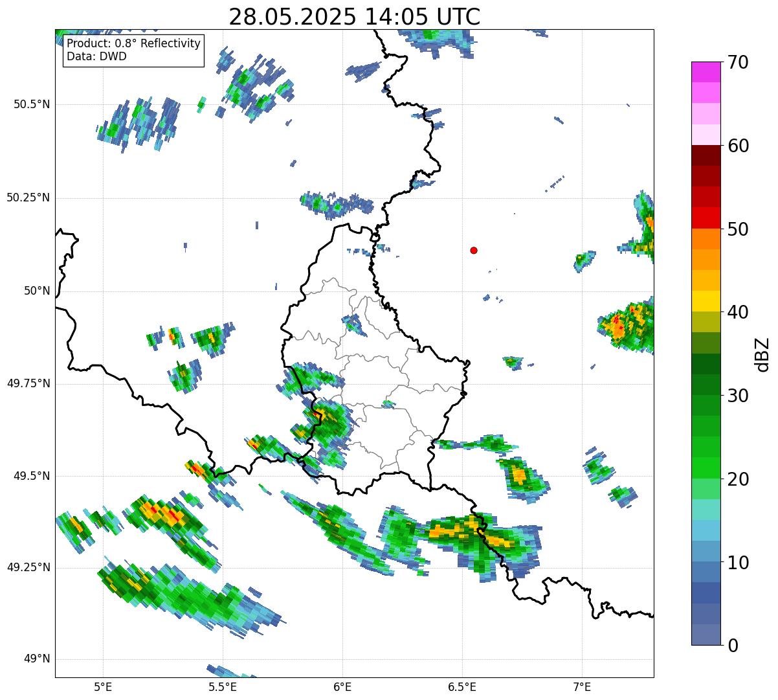
Task: Select the 49.5°N latitude label
Action: pos(31,476)
